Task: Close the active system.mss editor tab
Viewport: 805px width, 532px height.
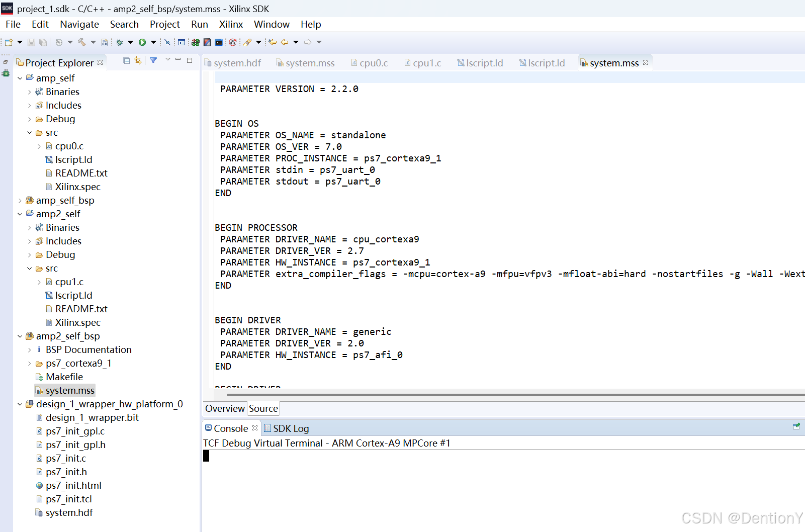Action: click(646, 62)
